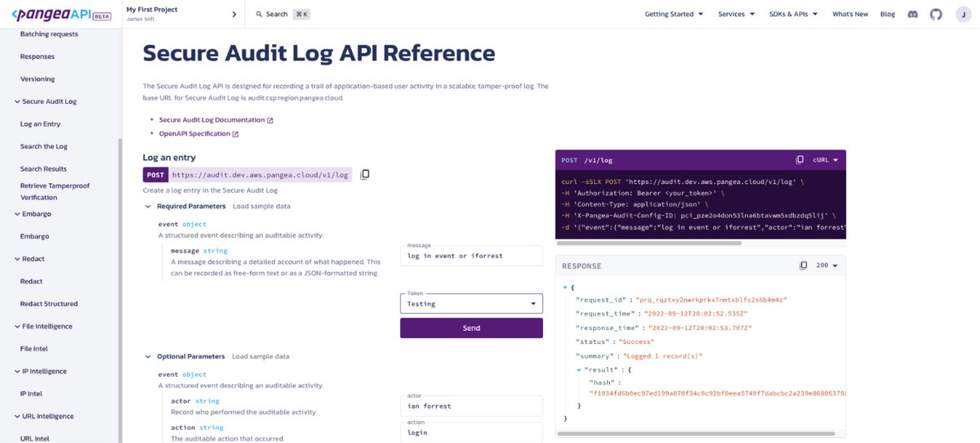980x443 pixels.
Task: Click the sidebar vertical scrollbar
Action: (120, 290)
